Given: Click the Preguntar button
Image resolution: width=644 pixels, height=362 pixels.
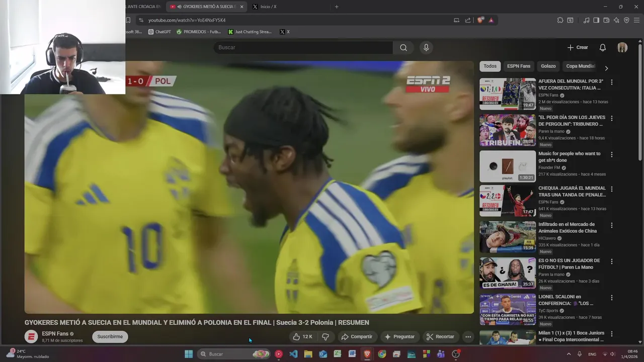Looking at the screenshot, I should click(x=399, y=336).
